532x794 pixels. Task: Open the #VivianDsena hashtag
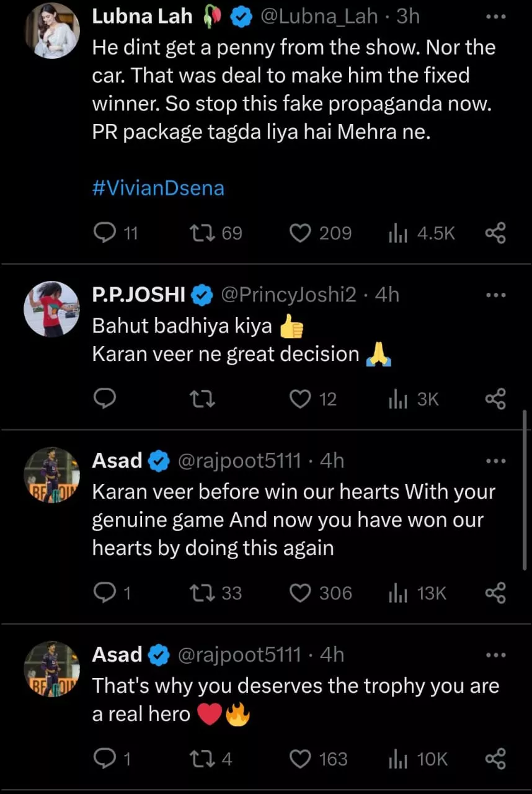[157, 189]
